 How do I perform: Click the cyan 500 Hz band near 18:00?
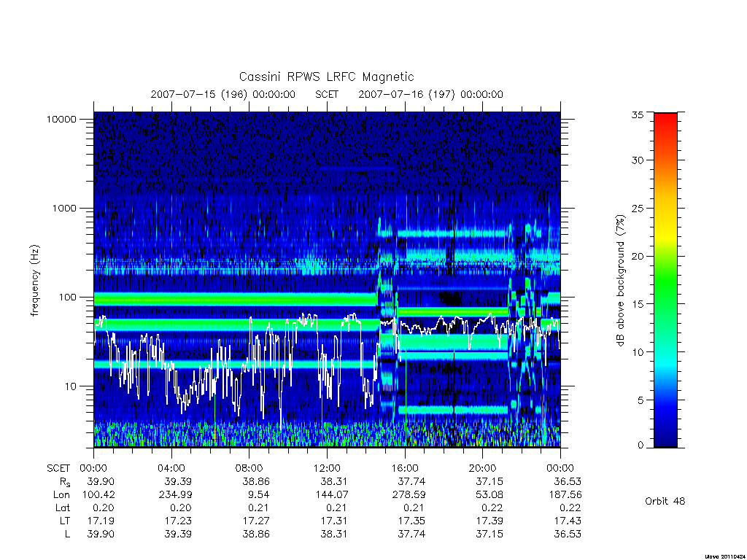452,234
